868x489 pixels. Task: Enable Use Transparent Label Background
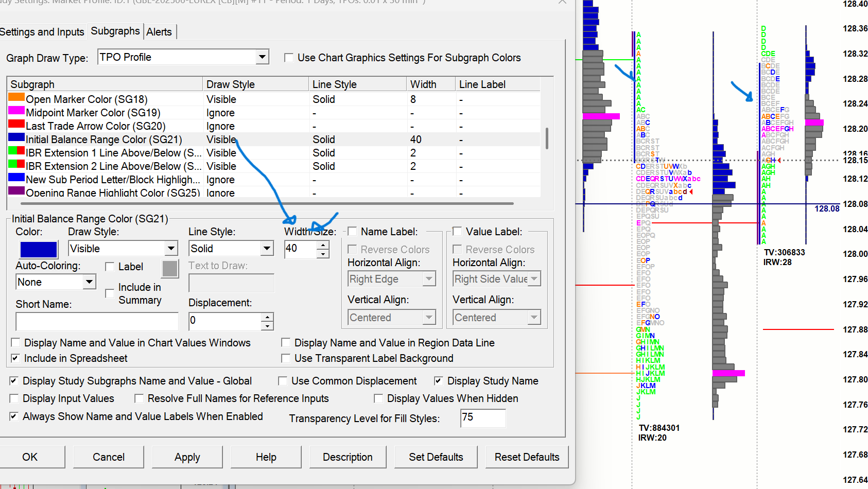(x=286, y=358)
